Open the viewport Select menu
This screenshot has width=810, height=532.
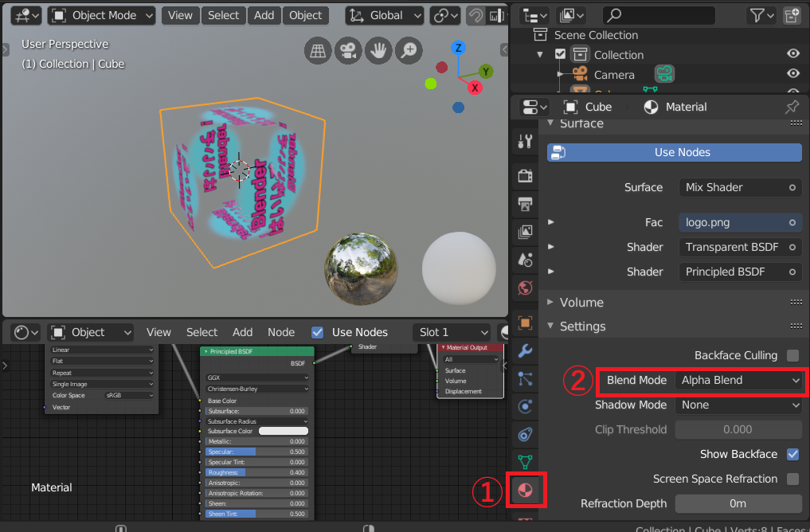pos(223,15)
